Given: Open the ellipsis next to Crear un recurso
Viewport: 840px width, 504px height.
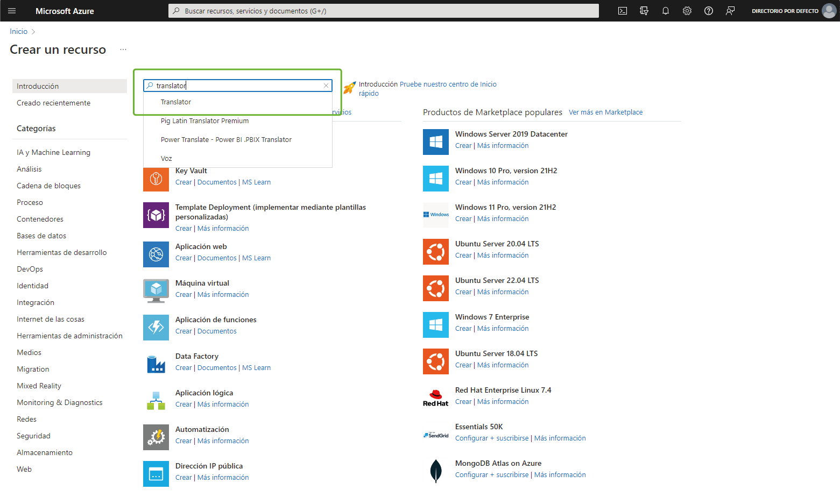Looking at the screenshot, I should (x=123, y=49).
